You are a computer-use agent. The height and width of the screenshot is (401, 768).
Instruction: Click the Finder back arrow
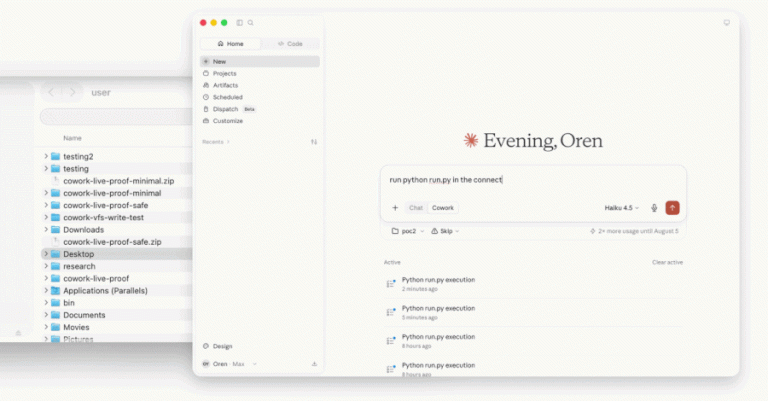click(x=51, y=92)
